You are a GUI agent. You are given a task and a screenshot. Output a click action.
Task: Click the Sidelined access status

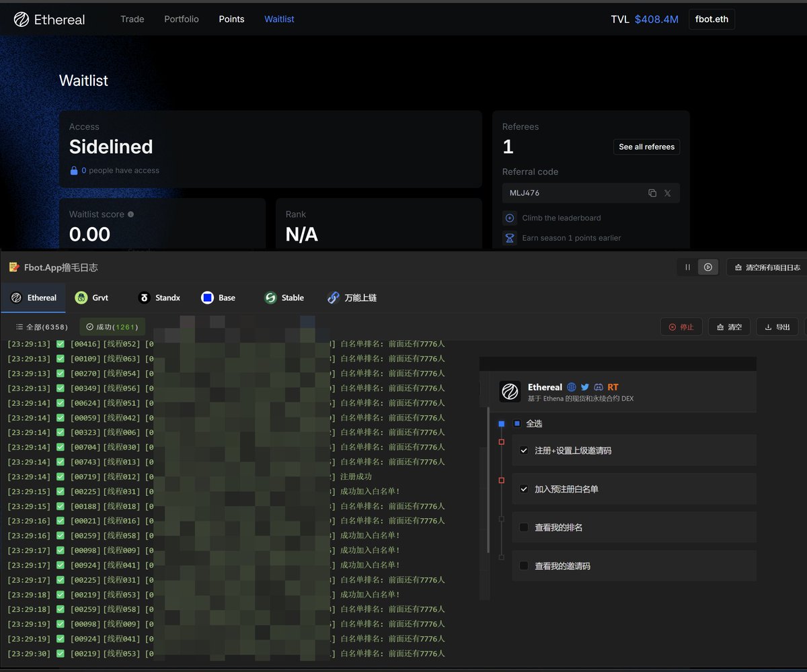(x=111, y=146)
